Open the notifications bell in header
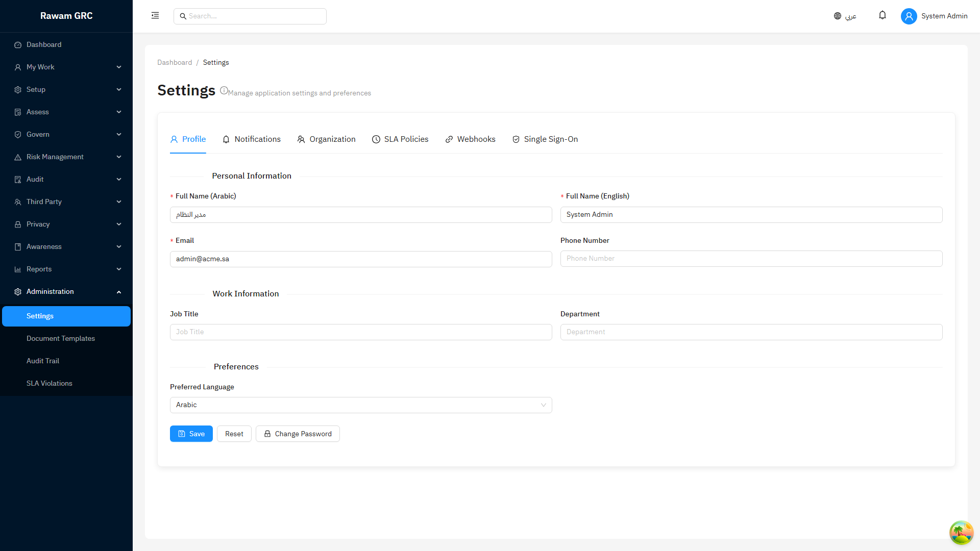980x551 pixels. tap(882, 15)
